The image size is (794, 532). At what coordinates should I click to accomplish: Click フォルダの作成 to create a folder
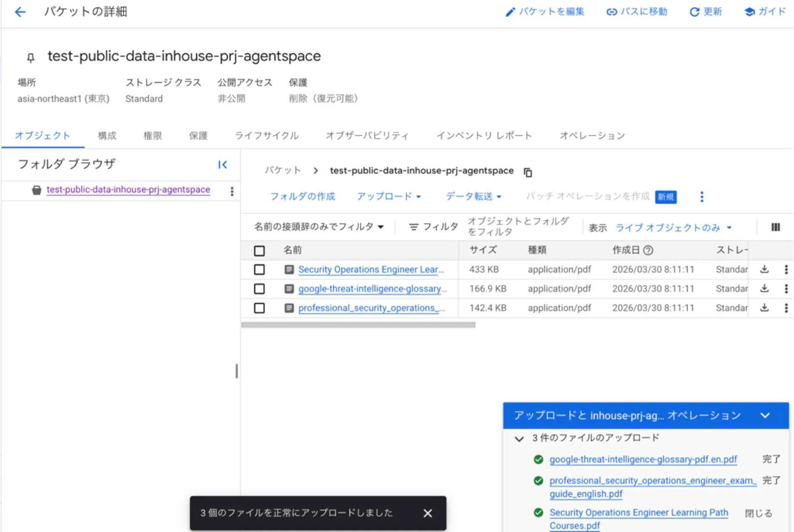pyautogui.click(x=302, y=196)
